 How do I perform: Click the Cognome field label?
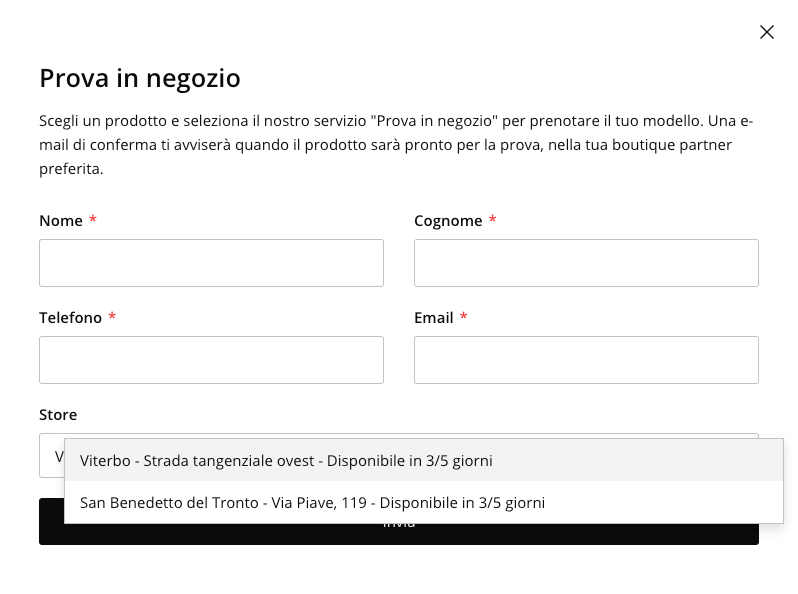(x=448, y=221)
